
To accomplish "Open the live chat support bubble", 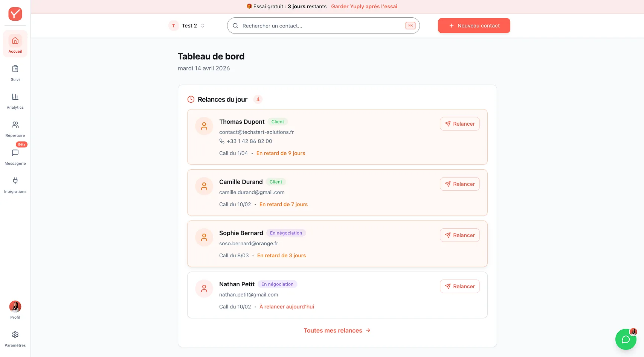I will point(626,339).
